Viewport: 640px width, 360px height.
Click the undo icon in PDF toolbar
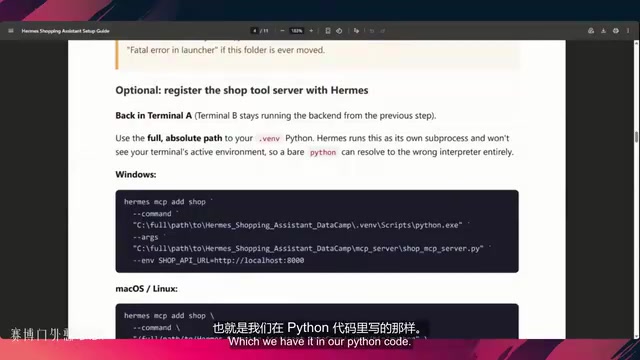372,31
